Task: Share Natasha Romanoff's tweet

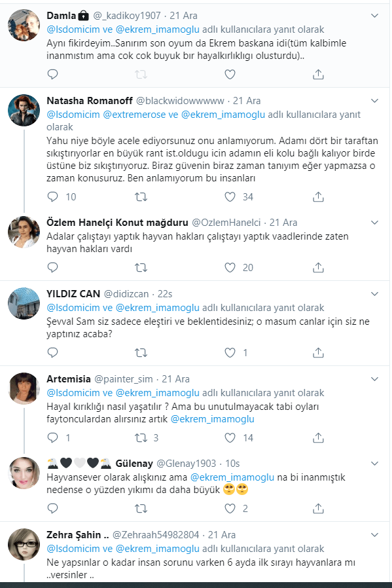Action: click(318, 195)
